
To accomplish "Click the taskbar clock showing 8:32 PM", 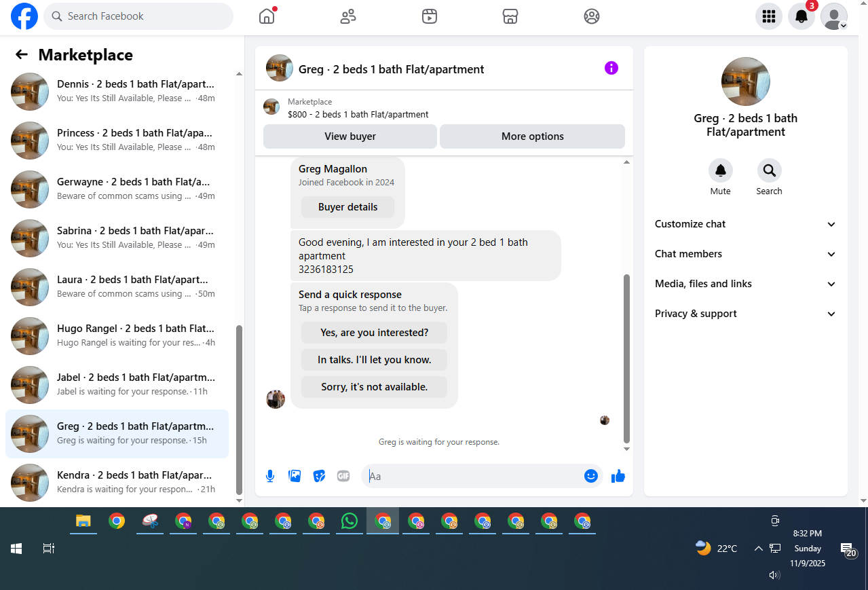I will [808, 549].
